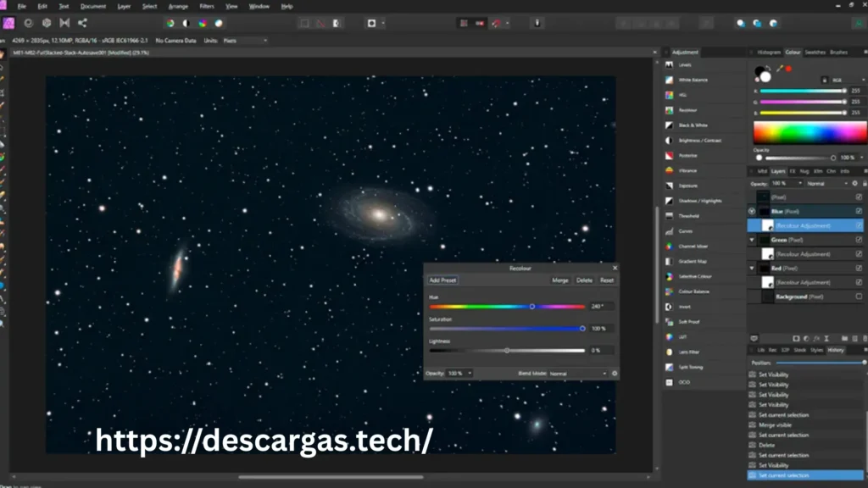Add a Lens Filter adjustment

(704, 352)
